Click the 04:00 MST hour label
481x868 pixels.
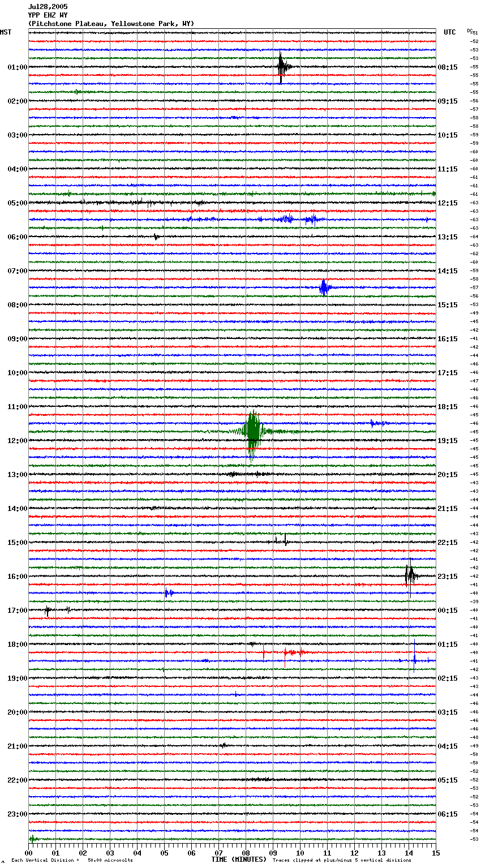pyautogui.click(x=18, y=169)
